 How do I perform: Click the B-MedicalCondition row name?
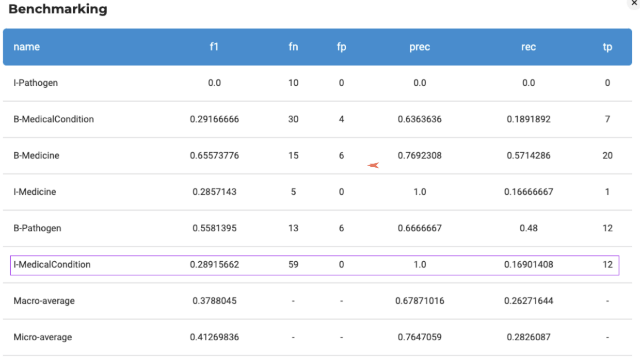(54, 119)
